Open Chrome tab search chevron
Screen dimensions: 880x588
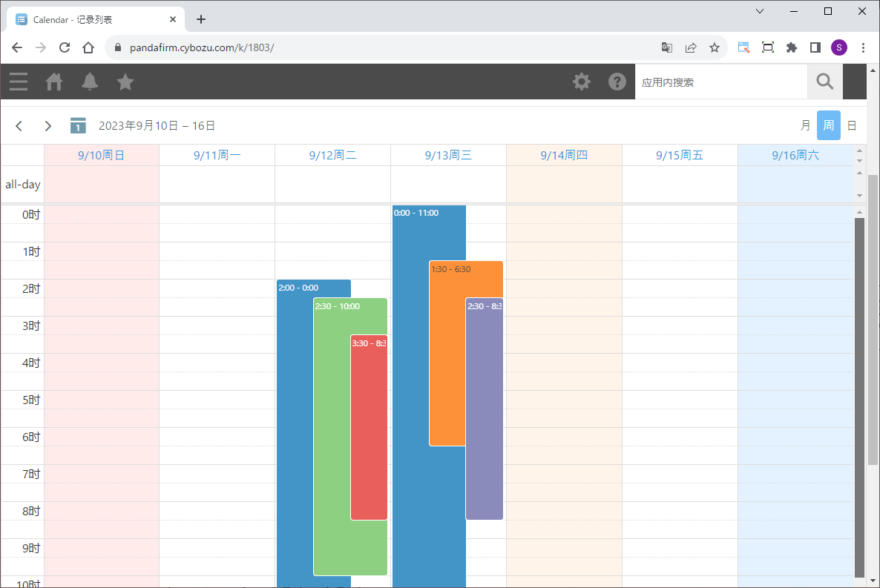[760, 11]
